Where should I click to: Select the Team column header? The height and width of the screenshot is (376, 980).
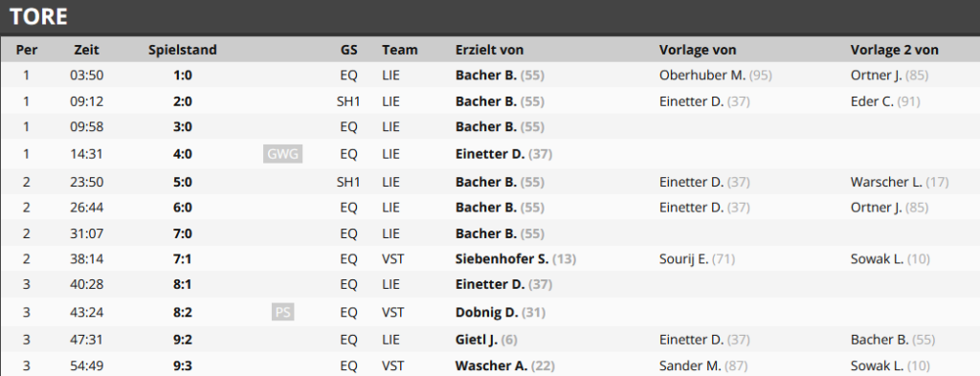pos(399,50)
